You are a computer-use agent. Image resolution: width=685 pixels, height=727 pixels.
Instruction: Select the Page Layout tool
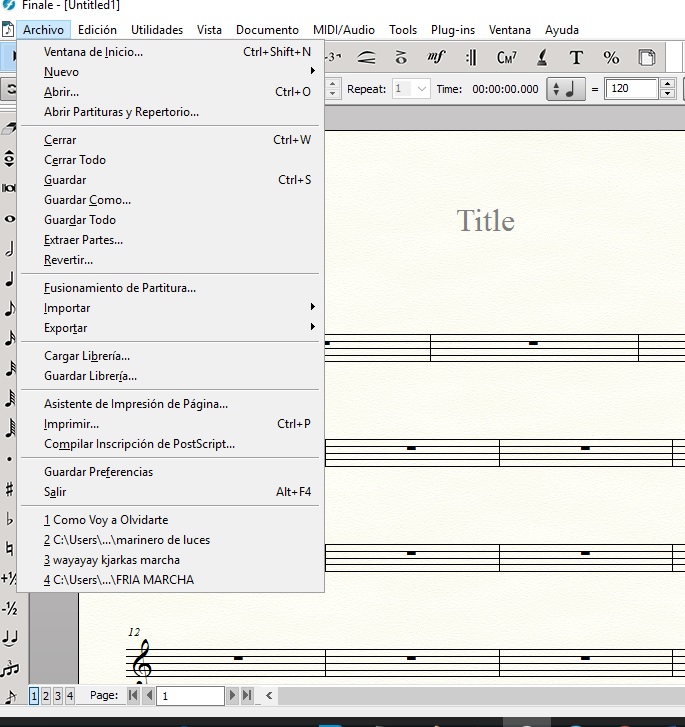647,57
